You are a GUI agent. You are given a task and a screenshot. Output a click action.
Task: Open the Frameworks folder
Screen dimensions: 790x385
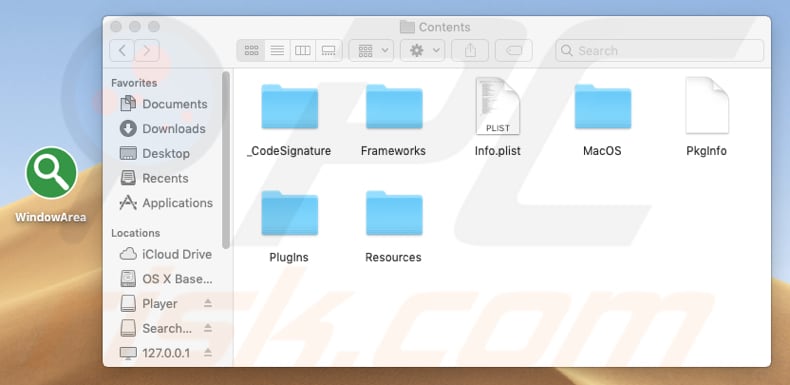point(394,107)
